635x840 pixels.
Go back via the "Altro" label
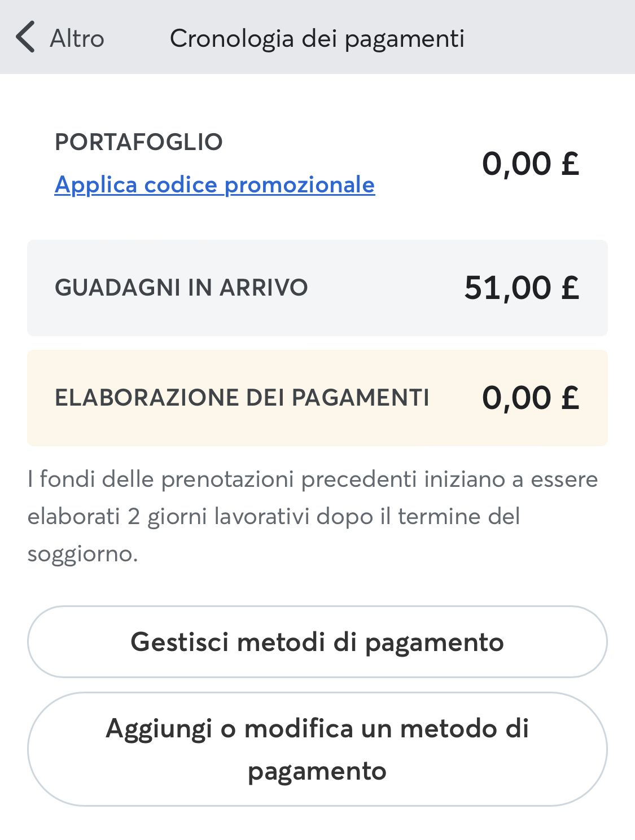(77, 39)
